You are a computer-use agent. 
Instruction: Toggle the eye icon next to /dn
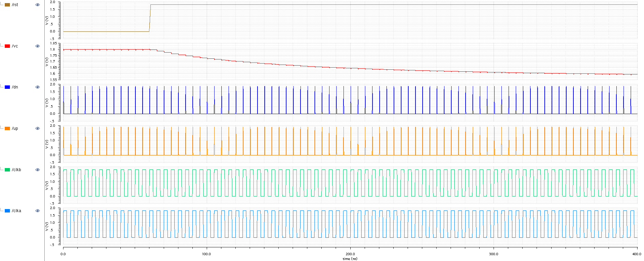click(38, 87)
